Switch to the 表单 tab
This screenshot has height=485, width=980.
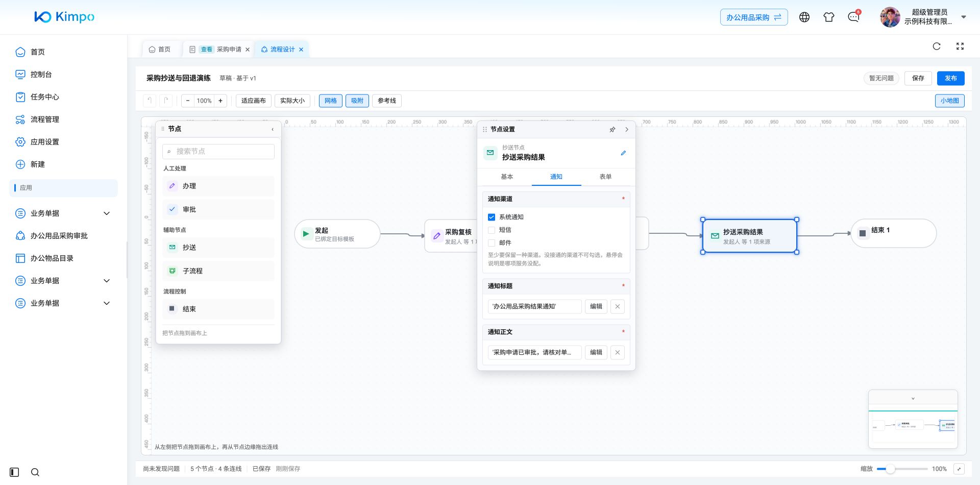tap(605, 177)
